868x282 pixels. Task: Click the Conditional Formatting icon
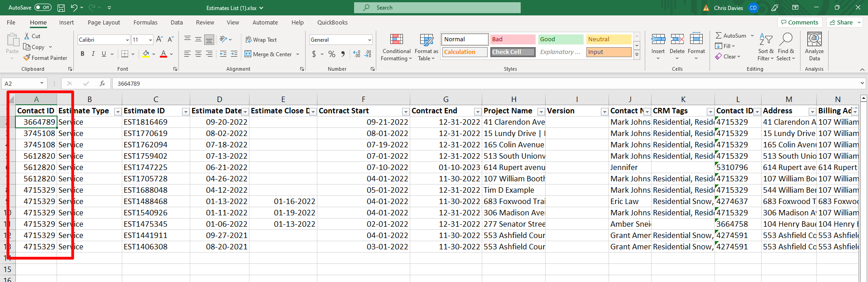396,40
